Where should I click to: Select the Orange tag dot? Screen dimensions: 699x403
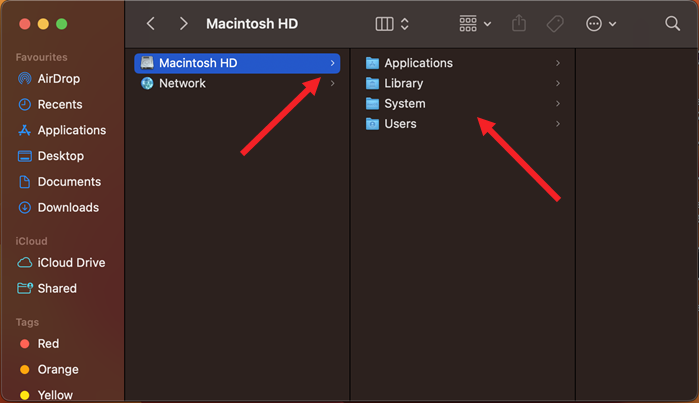(25, 370)
